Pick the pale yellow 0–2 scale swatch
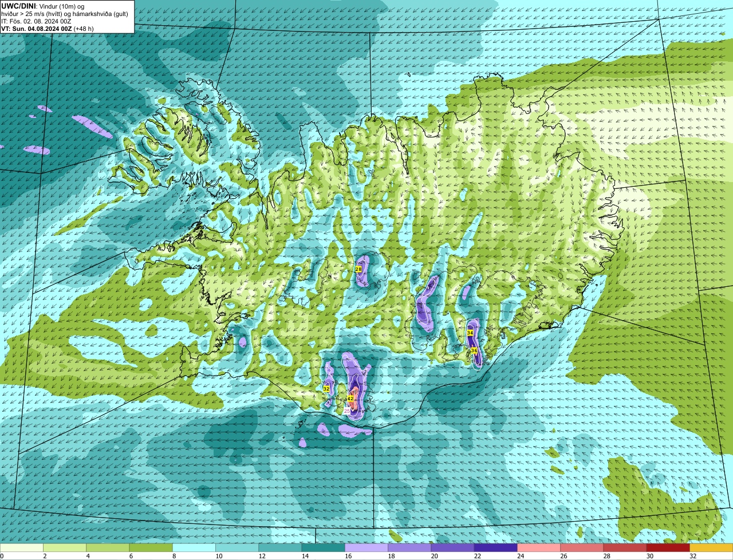Screen dimensions: 733x560 coord(21,548)
